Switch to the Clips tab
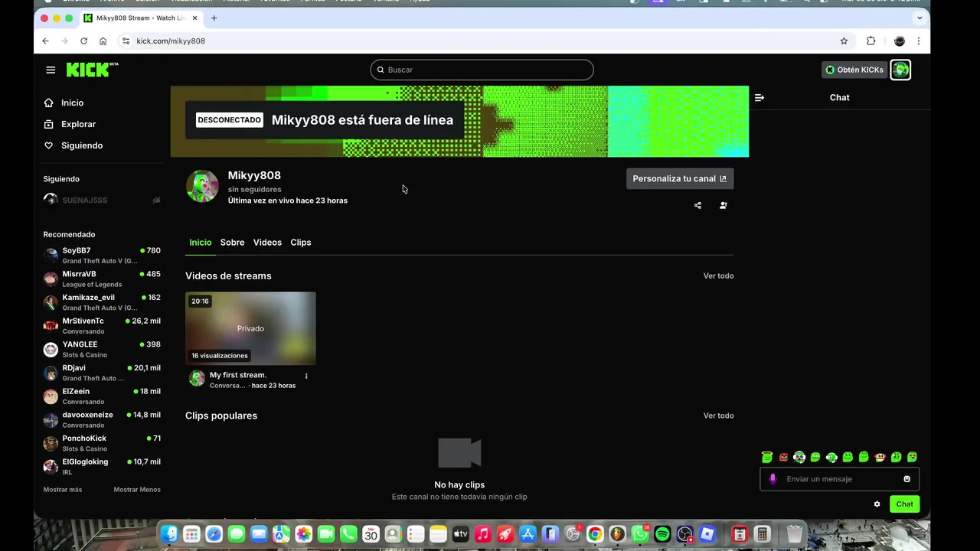Screen dimensions: 980x551 pos(301,243)
